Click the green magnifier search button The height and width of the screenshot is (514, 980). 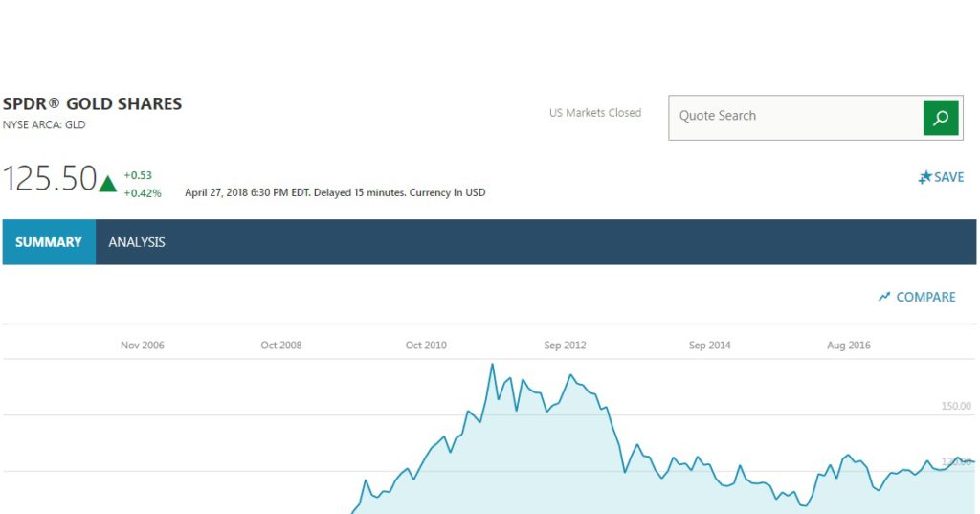click(941, 118)
